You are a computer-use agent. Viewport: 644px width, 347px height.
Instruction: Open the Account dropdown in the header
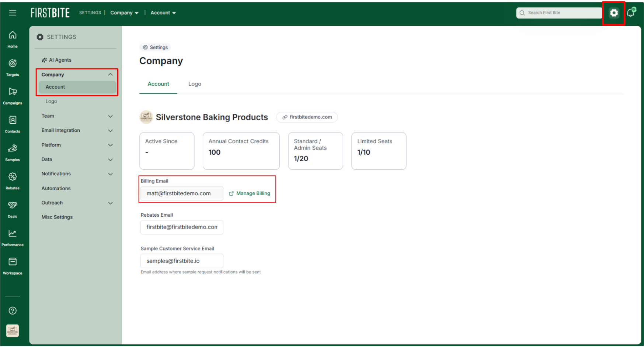pos(163,13)
